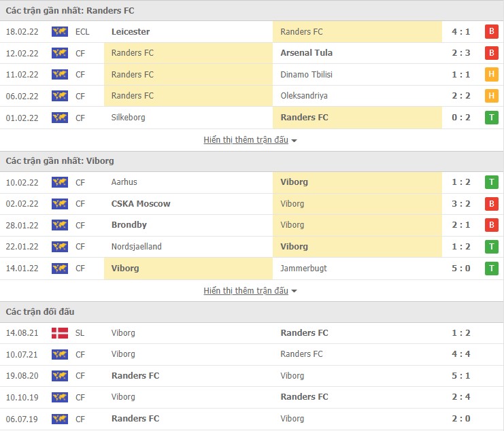
Task: Click the orange H badge for Oleksandriya match
Action: pyautogui.click(x=491, y=96)
